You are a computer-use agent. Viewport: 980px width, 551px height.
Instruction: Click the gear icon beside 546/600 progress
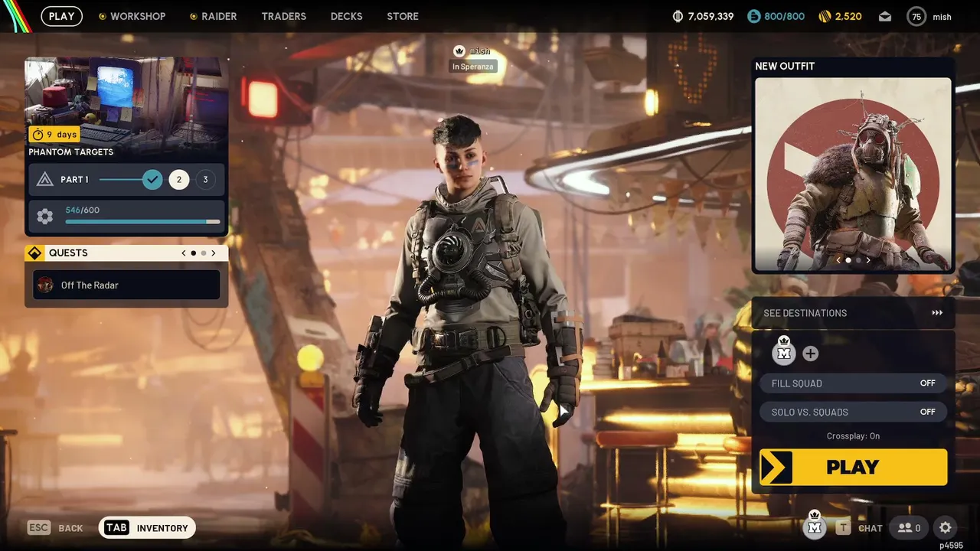(x=45, y=217)
